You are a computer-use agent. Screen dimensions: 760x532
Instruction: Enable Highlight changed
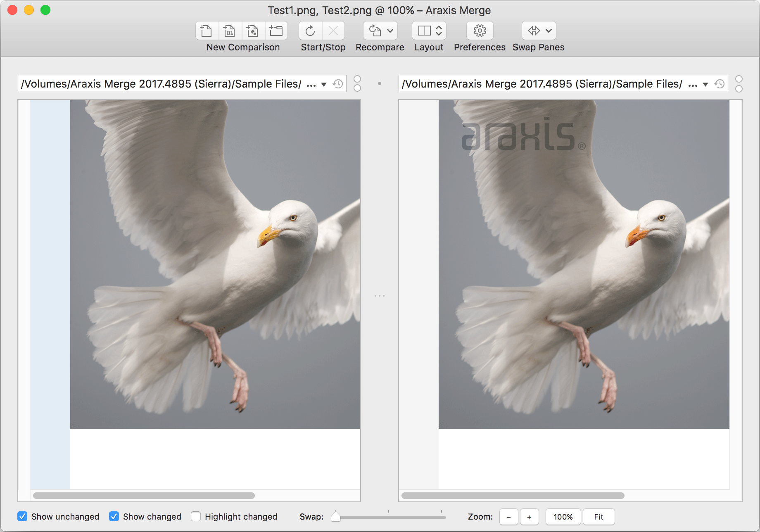pos(195,516)
